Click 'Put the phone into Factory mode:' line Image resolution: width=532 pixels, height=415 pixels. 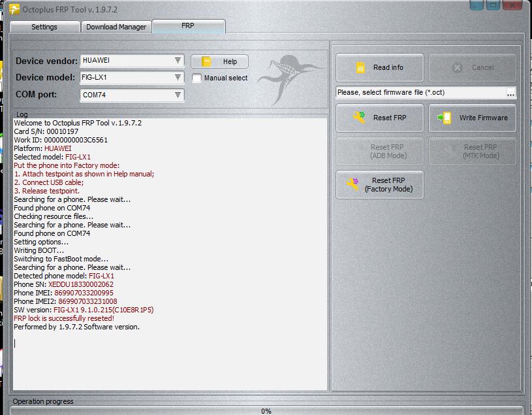tap(67, 165)
